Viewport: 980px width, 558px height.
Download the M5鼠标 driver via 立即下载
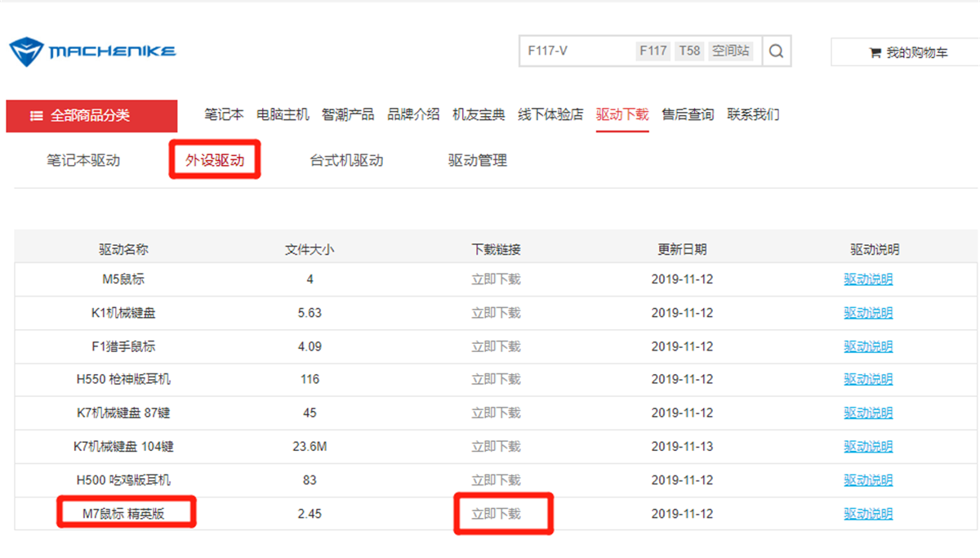496,279
